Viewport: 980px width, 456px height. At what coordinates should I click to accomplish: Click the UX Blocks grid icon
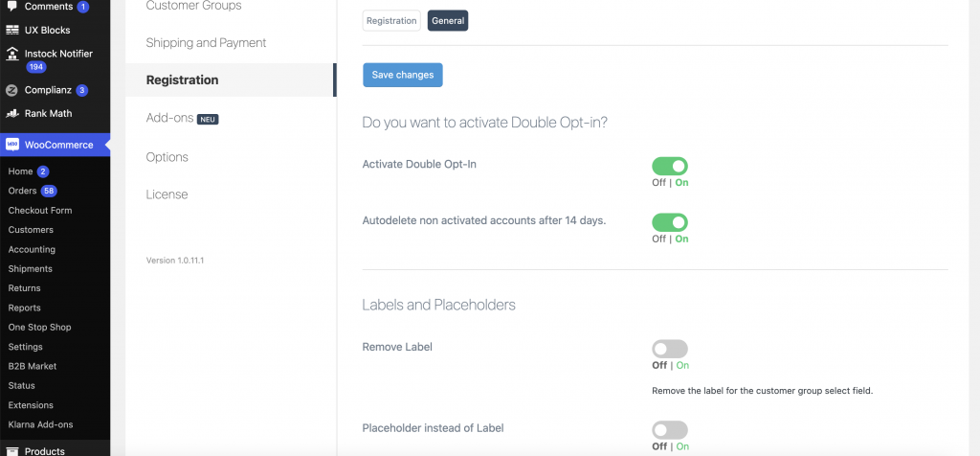pos(11,30)
